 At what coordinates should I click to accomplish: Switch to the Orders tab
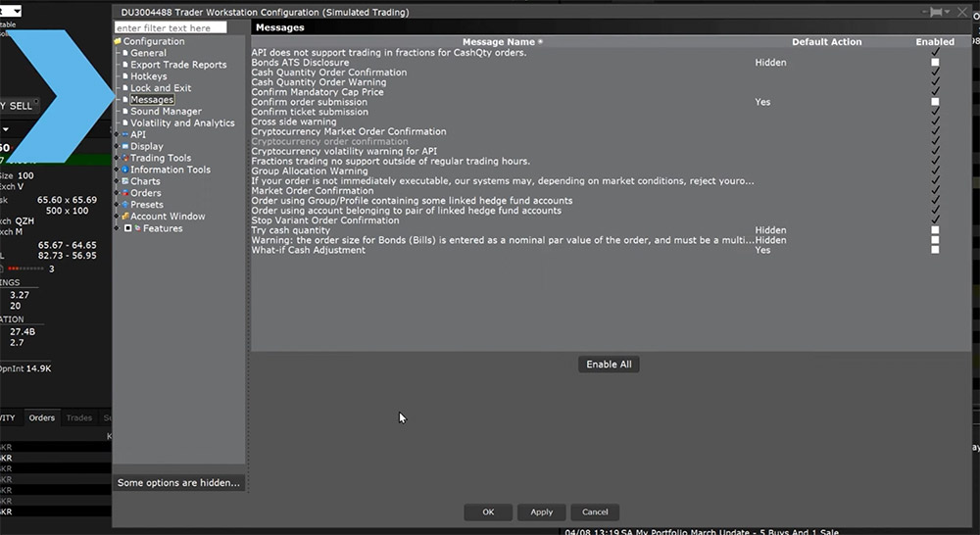(42, 417)
